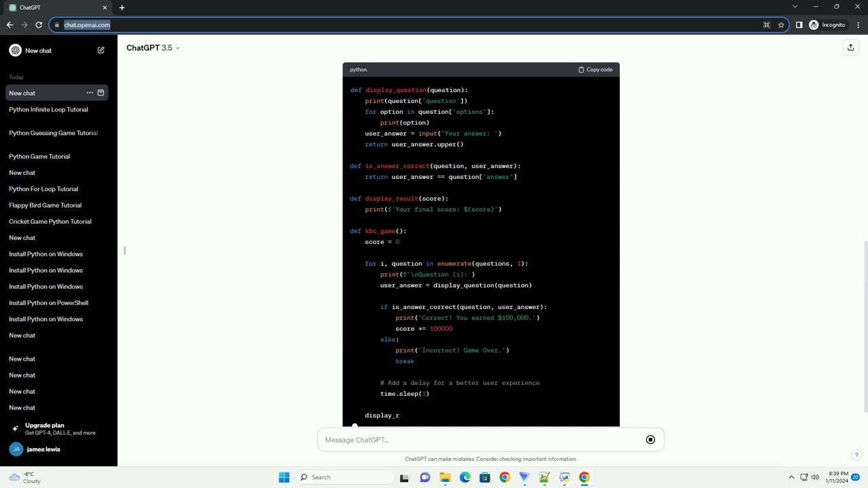Click the ChatGPT logo beside New chat

pos(15,50)
